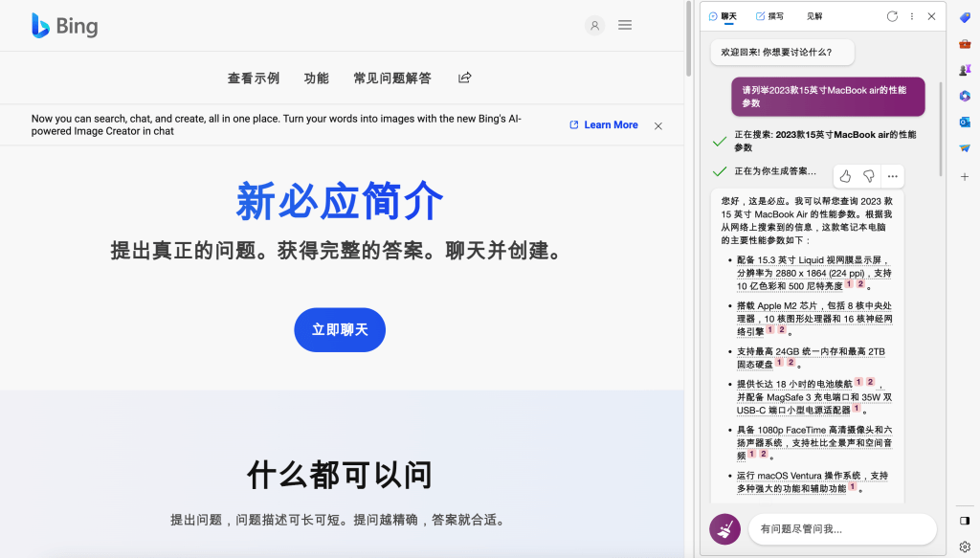The image size is (980, 558).
Task: Click the 立即聊天 button
Action: (x=340, y=330)
